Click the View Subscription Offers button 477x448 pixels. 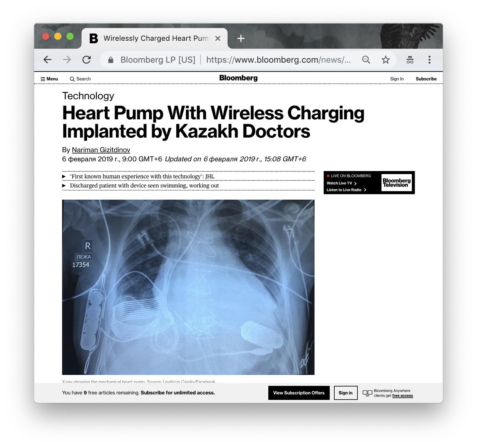coord(299,393)
